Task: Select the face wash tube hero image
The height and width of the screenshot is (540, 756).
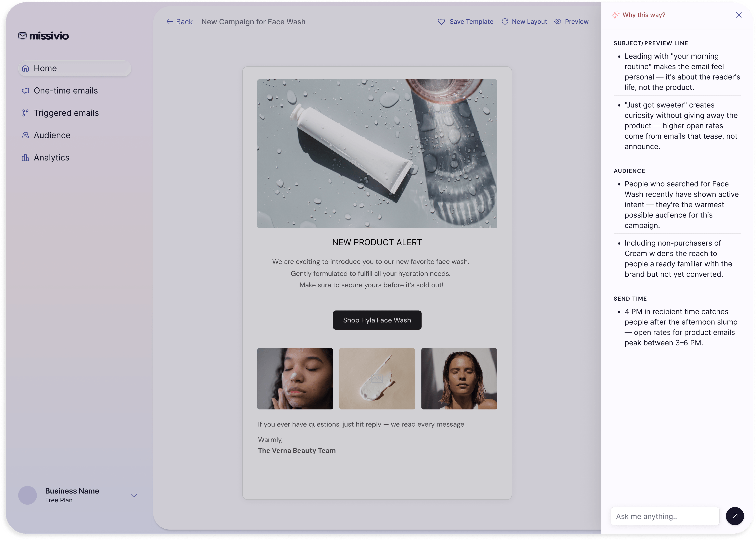Action: pyautogui.click(x=377, y=154)
